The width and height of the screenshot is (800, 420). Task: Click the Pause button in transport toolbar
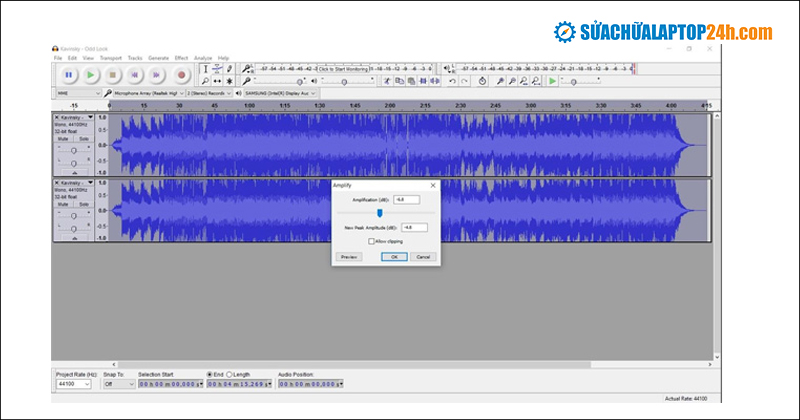pyautogui.click(x=68, y=75)
